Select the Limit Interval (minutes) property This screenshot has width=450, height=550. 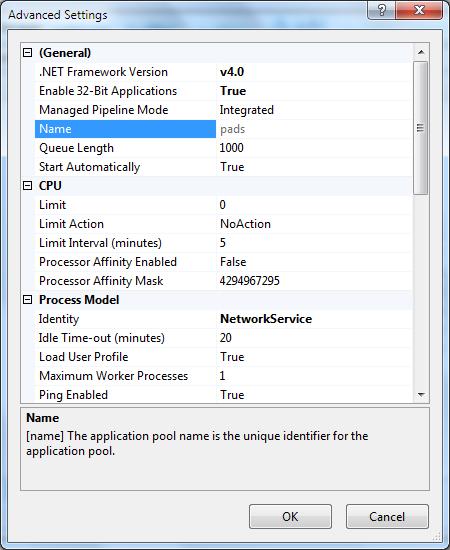(x=100, y=243)
